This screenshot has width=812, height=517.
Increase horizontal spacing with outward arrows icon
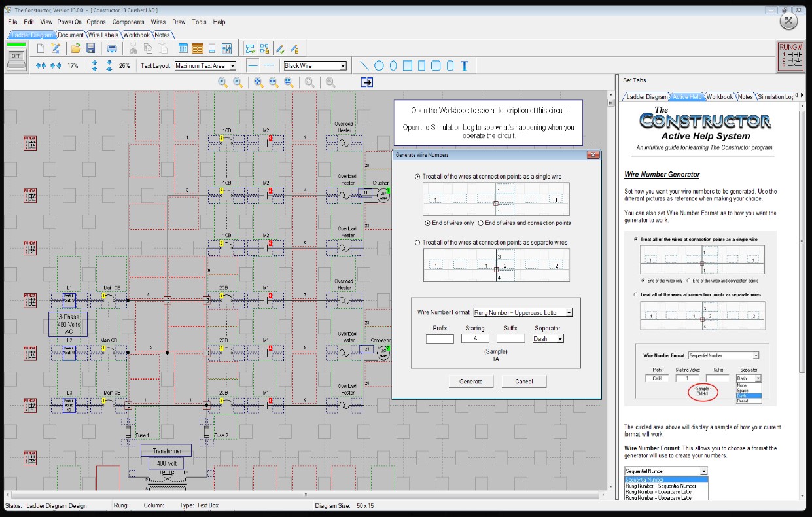(41, 65)
